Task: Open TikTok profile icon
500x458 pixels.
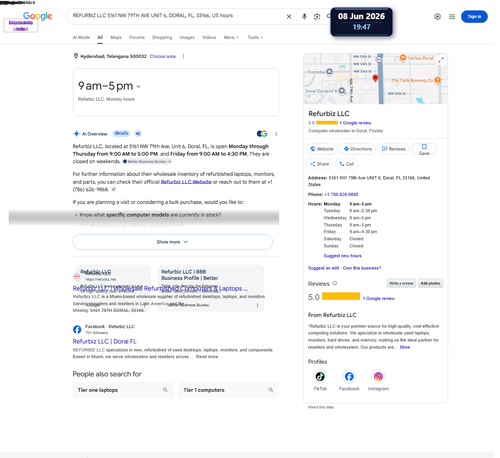Action: (x=320, y=376)
